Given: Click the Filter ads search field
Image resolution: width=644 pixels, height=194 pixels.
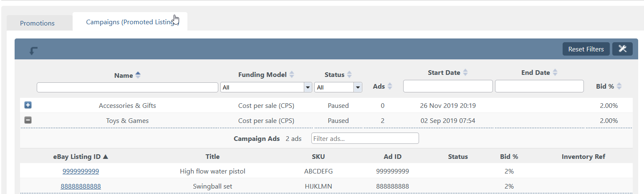Looking at the screenshot, I should point(365,138).
